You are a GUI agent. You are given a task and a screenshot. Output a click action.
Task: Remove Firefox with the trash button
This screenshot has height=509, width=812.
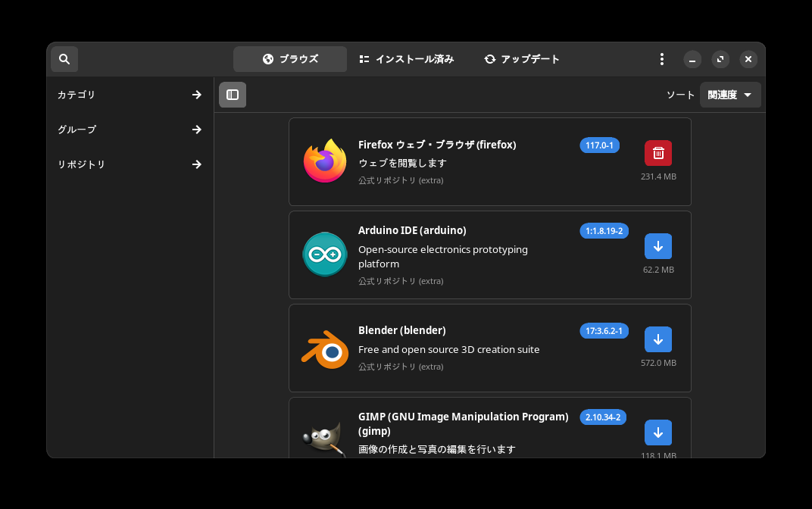(658, 153)
